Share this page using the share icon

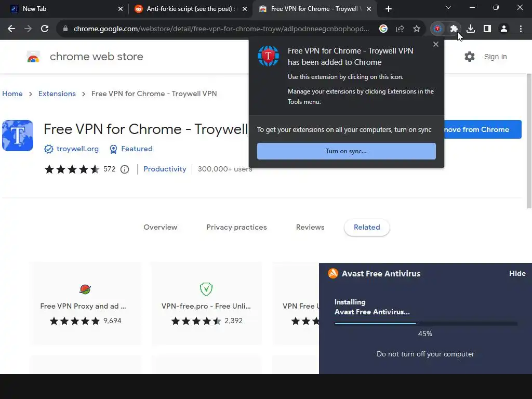point(400,29)
